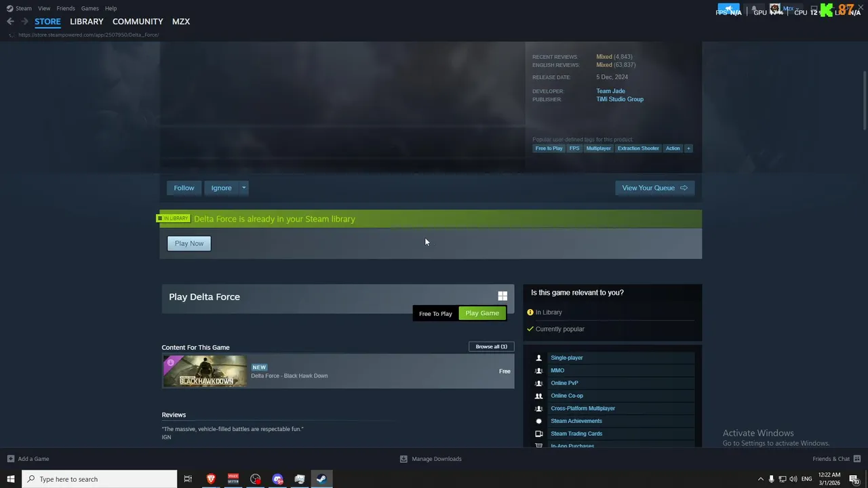868x488 pixels.
Task: Click the Delta Force - Black Hawk Down title
Action: point(290,376)
